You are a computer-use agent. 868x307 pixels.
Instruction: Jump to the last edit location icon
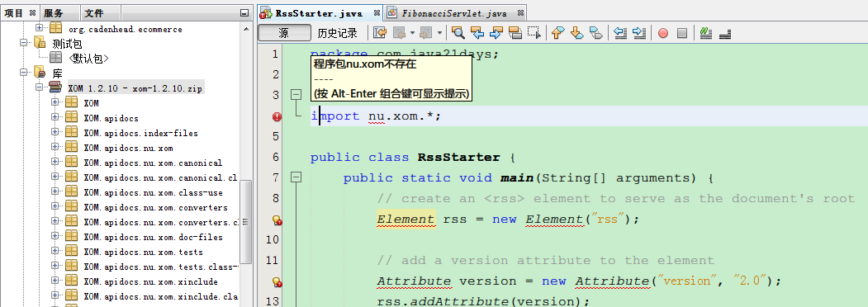click(x=380, y=33)
